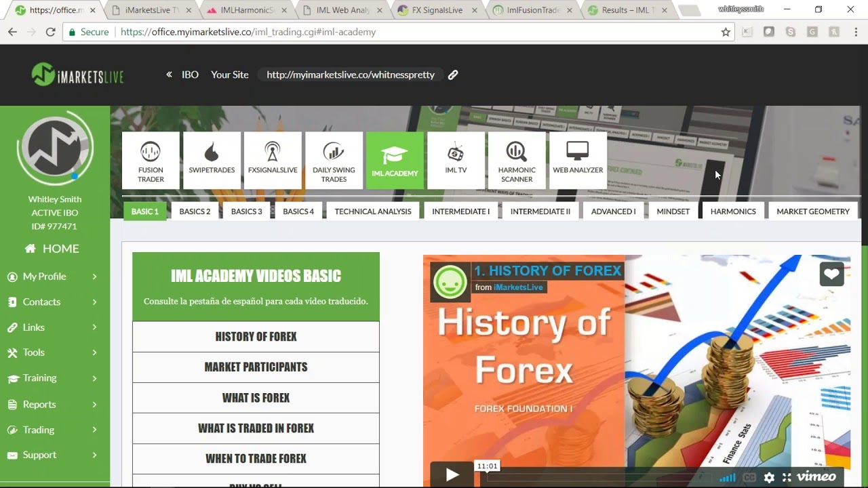Open the ADVANCED I tab

pos(613,211)
